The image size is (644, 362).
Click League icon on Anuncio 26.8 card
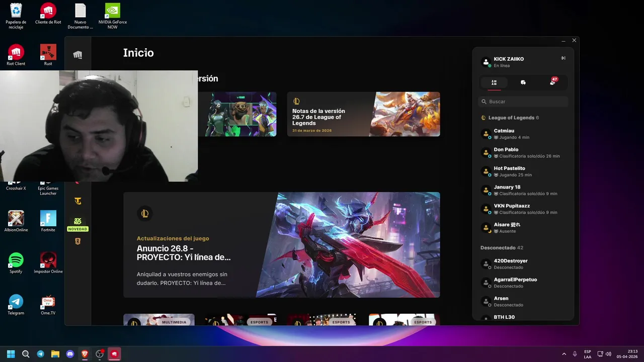[x=145, y=214]
